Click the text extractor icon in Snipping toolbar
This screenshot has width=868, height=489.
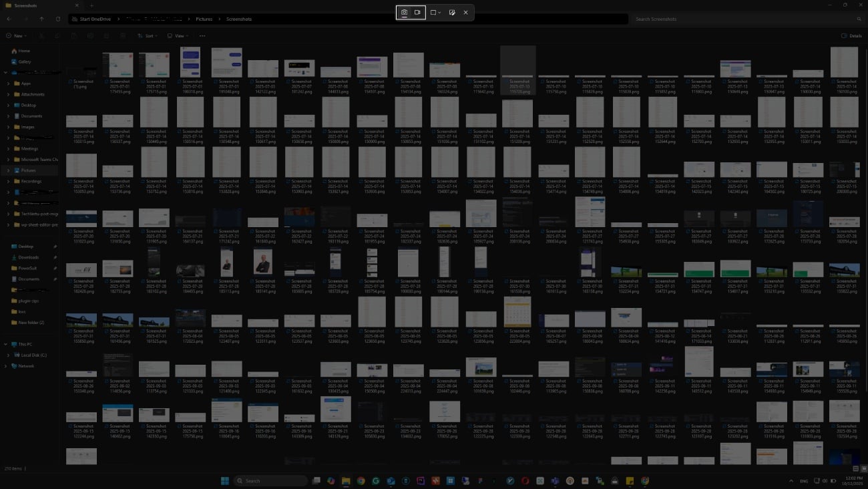point(452,13)
